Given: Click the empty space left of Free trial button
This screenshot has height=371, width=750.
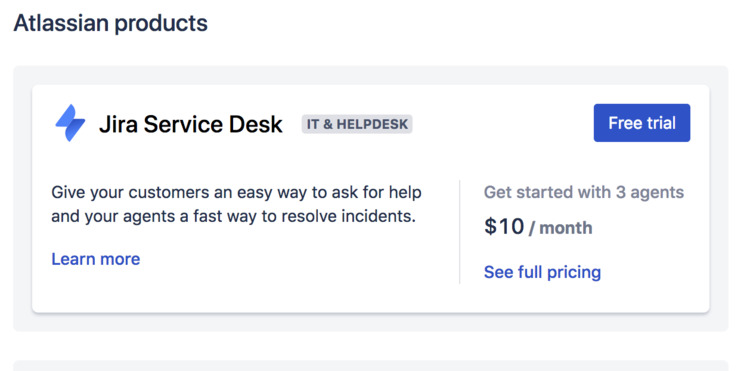Looking at the screenshot, I should coord(502,123).
